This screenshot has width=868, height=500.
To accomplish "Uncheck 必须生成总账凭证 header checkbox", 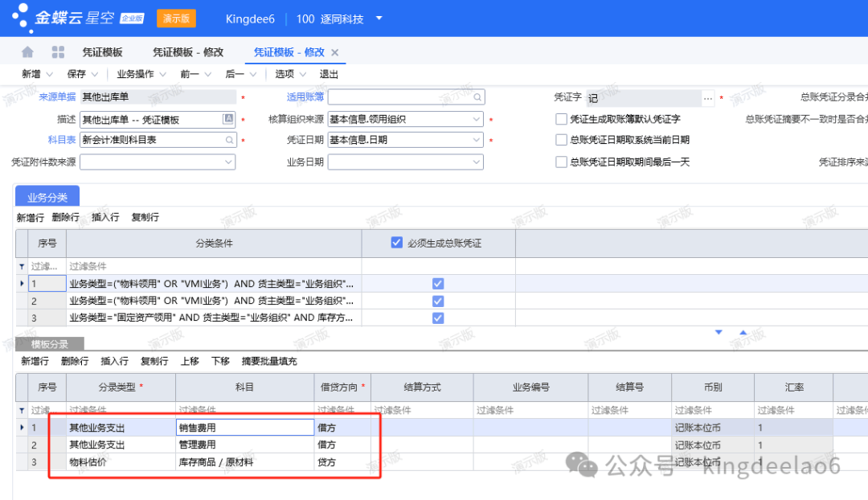I will pyautogui.click(x=396, y=243).
